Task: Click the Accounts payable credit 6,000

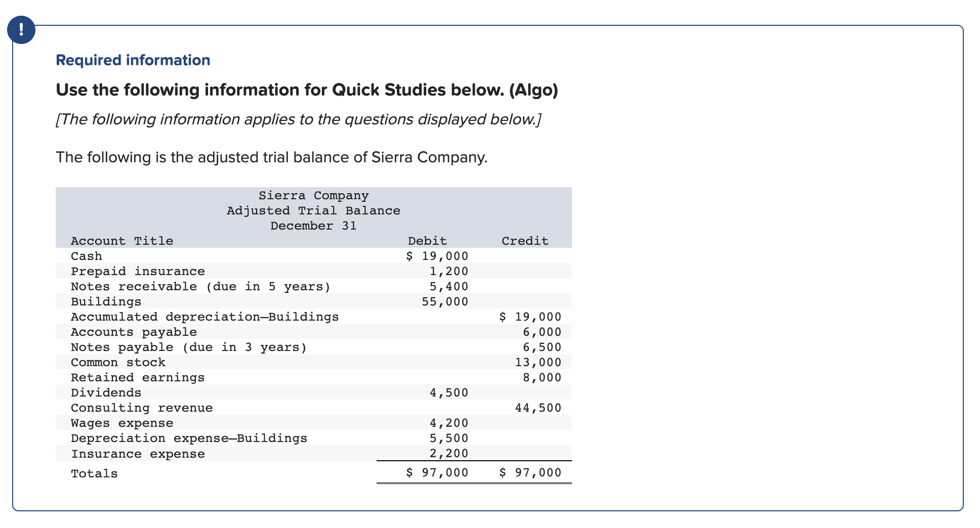Action: (542, 332)
